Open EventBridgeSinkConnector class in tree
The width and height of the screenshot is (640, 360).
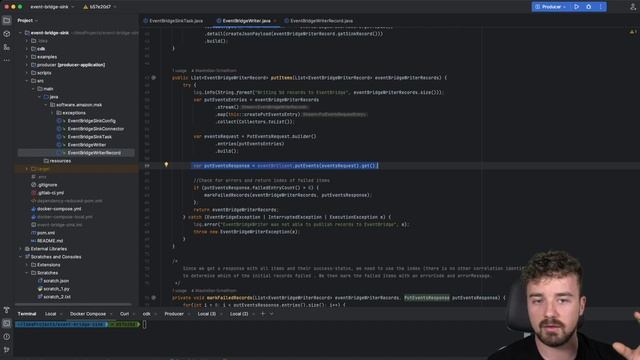click(96, 129)
